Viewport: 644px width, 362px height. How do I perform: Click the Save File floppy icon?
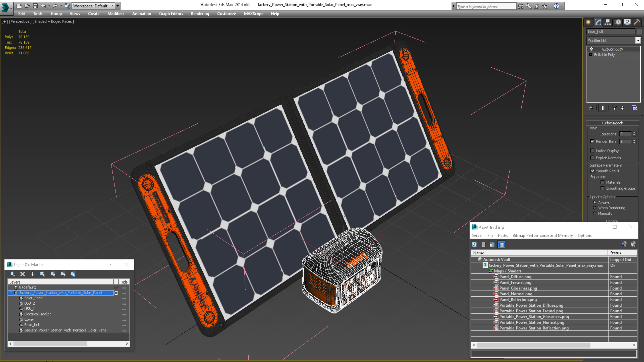(x=35, y=6)
